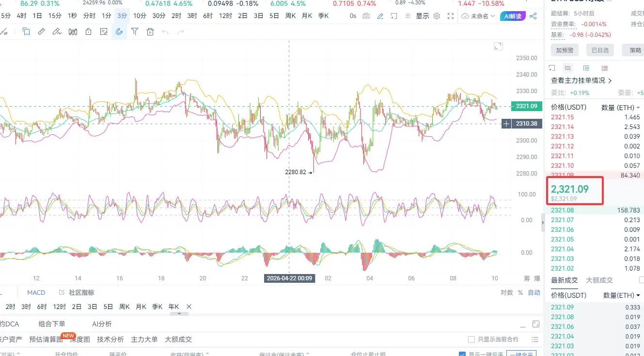Open the MACD indicator tab

[36, 292]
